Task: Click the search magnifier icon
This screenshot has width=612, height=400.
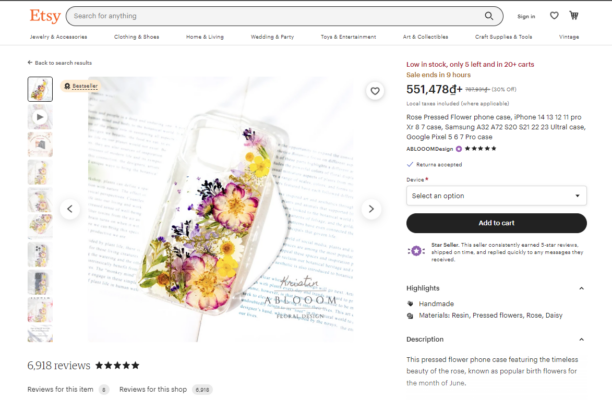Action: (489, 16)
